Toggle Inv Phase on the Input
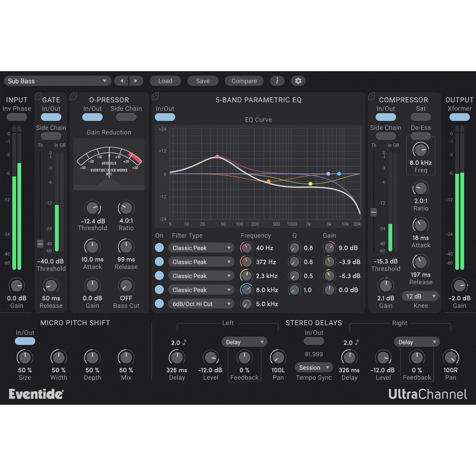Screen dimensions: 476x476 tap(16, 117)
